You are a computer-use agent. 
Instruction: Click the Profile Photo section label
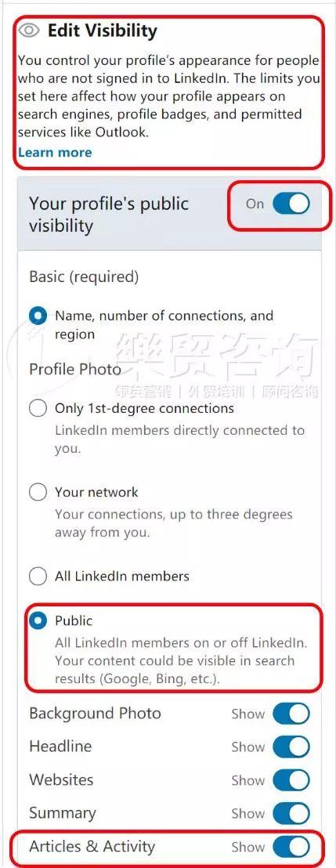[74, 369]
